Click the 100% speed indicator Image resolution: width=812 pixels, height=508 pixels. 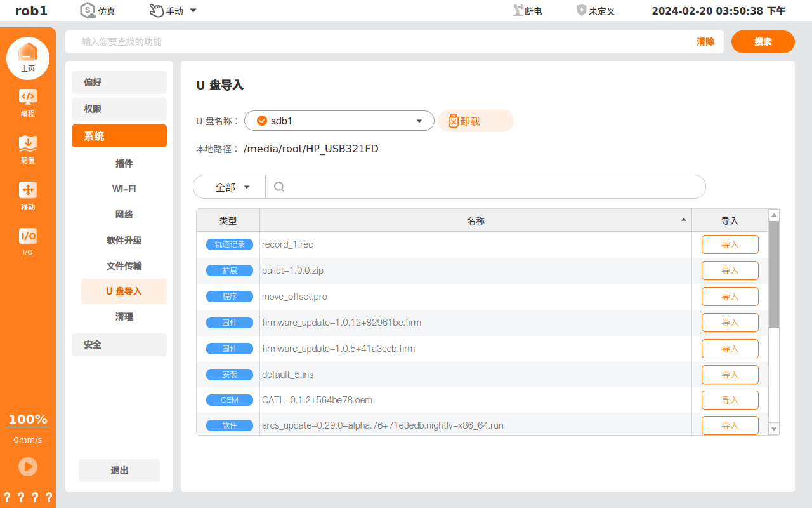click(28, 419)
